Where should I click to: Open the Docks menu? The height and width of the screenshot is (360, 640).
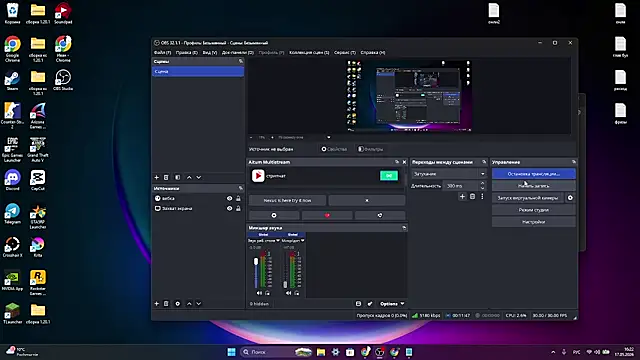point(238,53)
